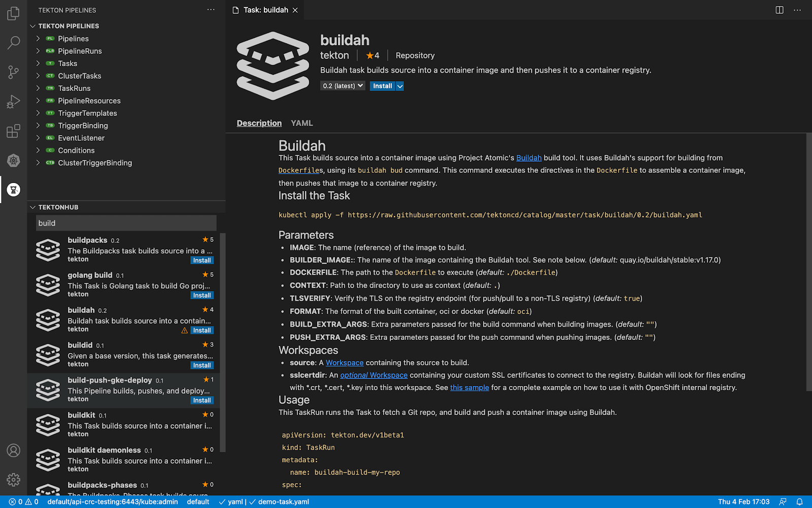The height and width of the screenshot is (508, 812).
Task: Open the optional Workspace link
Action: point(374,375)
